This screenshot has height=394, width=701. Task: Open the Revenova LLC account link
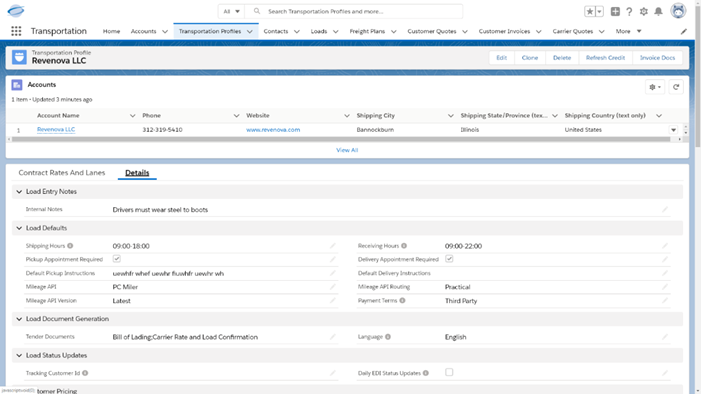click(x=56, y=130)
